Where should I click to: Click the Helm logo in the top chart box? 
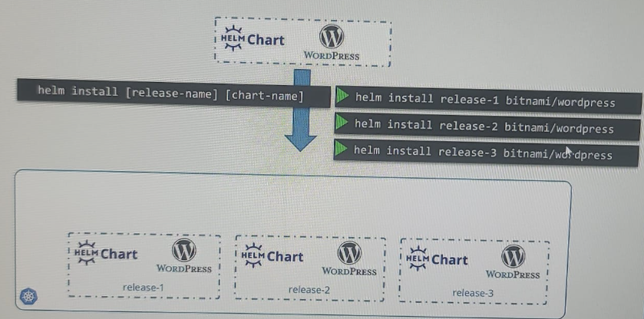(x=233, y=38)
